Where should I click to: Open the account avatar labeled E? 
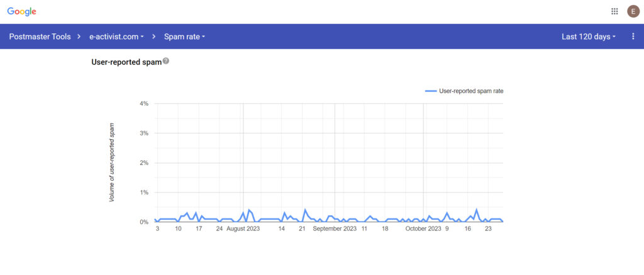pos(633,11)
